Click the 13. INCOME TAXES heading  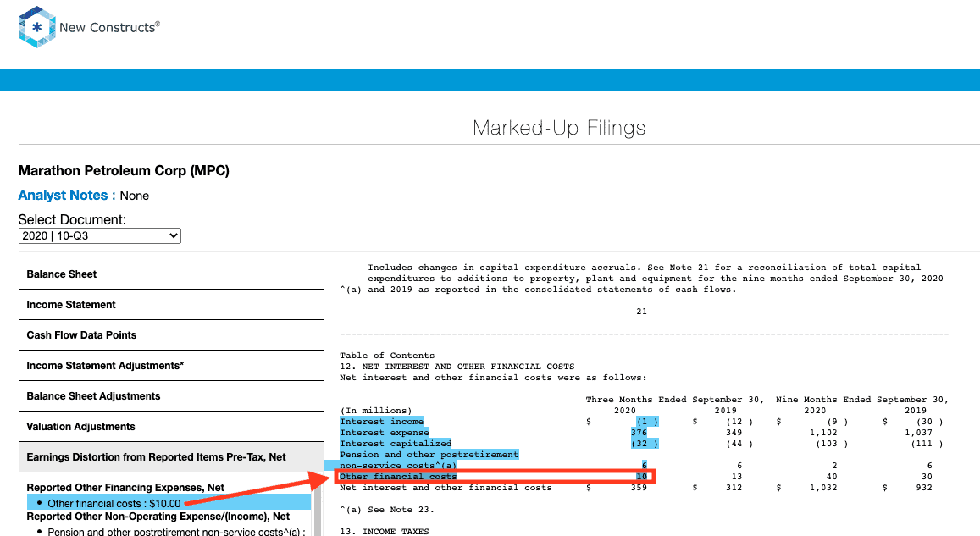pyautogui.click(x=385, y=532)
